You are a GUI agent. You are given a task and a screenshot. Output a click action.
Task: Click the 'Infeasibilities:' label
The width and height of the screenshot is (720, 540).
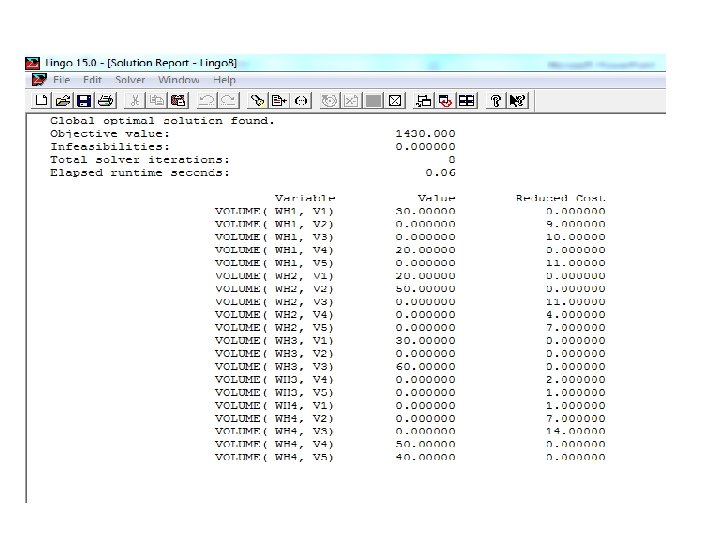(110, 147)
